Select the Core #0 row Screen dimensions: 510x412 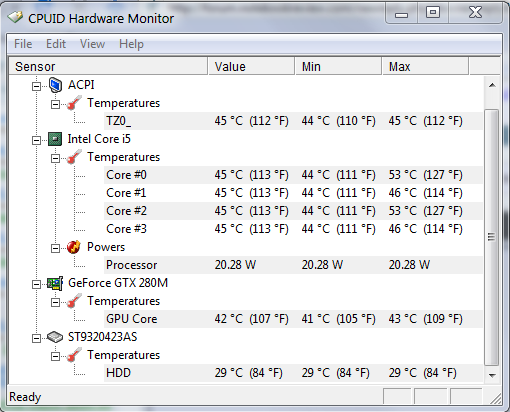pyautogui.click(x=293, y=175)
